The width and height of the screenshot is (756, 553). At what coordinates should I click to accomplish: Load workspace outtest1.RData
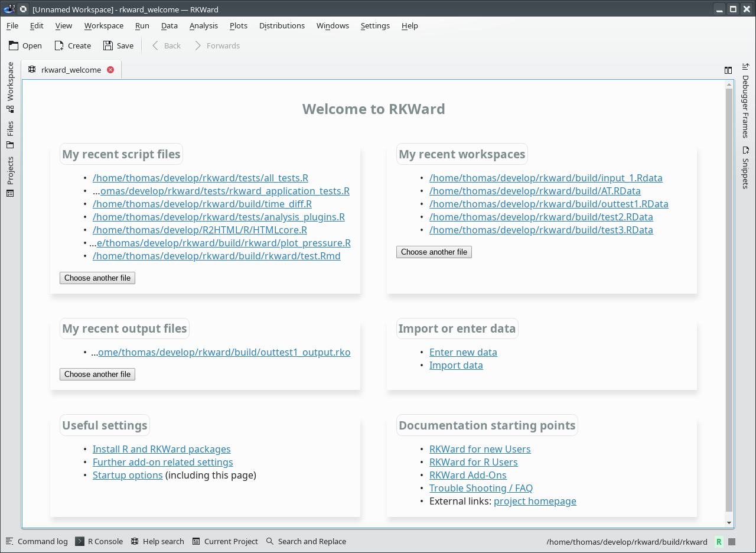pyautogui.click(x=549, y=204)
